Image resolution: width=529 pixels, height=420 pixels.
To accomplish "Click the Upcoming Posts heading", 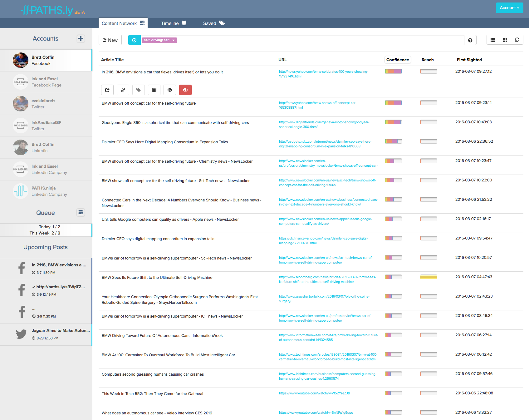I will coord(46,247).
